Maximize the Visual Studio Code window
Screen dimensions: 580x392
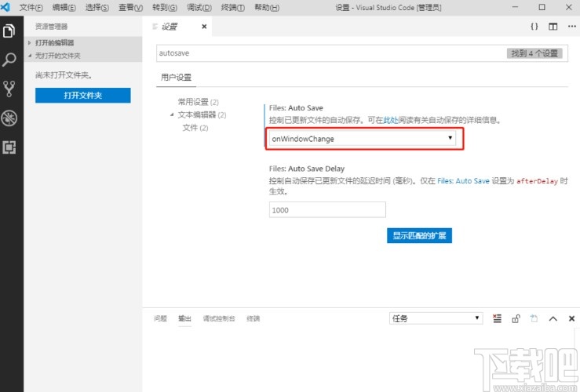point(542,7)
